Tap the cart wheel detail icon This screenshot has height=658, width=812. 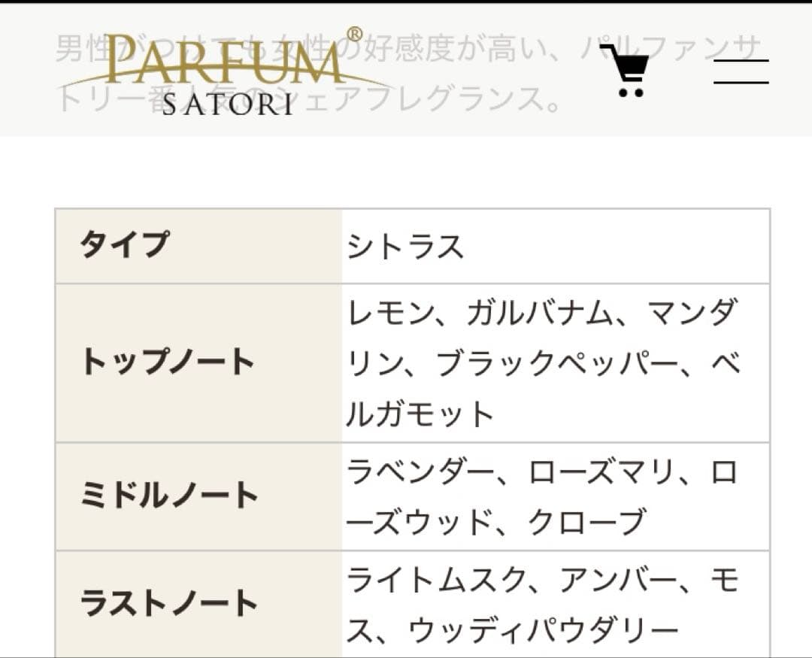629,94
